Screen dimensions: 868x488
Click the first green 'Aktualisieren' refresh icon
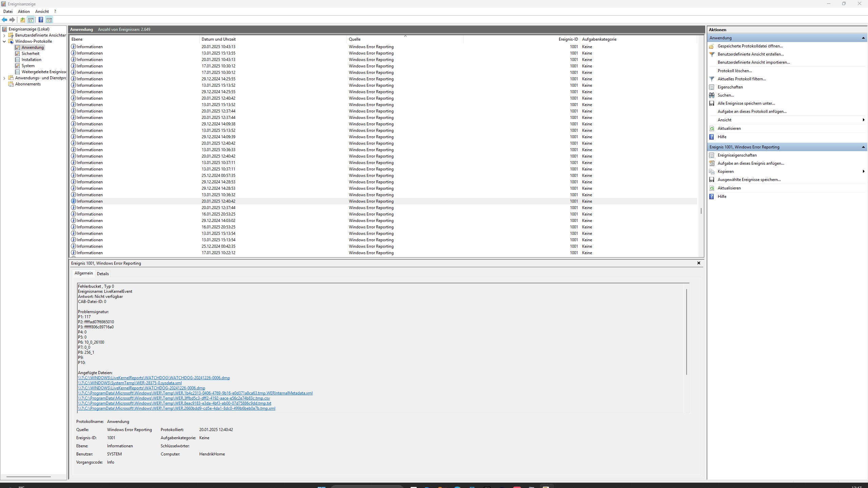click(712, 128)
